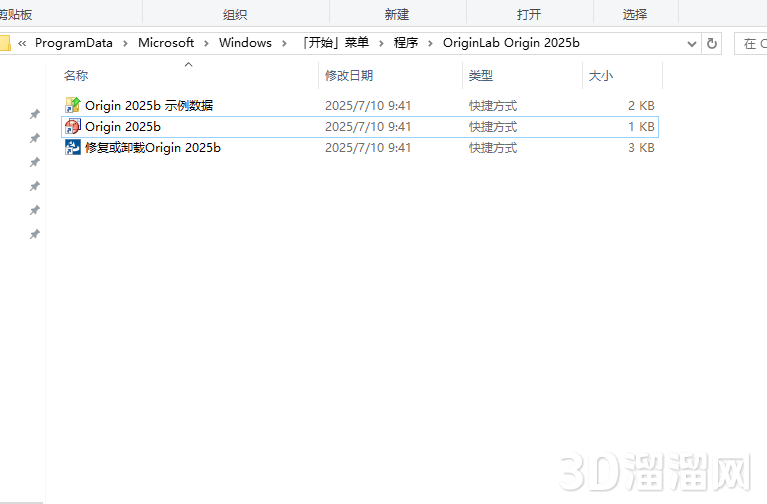The height and width of the screenshot is (504, 767).
Task: Go to the Microsoft folder breadcrumb
Action: pos(166,43)
